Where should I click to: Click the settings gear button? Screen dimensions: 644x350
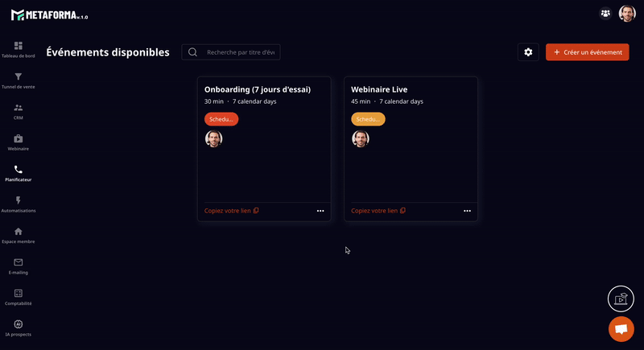[528, 52]
